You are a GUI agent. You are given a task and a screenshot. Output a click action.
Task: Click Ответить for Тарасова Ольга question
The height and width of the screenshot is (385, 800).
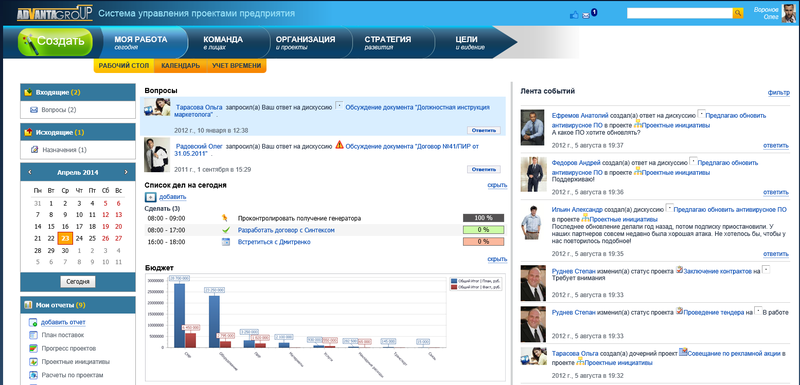click(x=484, y=131)
